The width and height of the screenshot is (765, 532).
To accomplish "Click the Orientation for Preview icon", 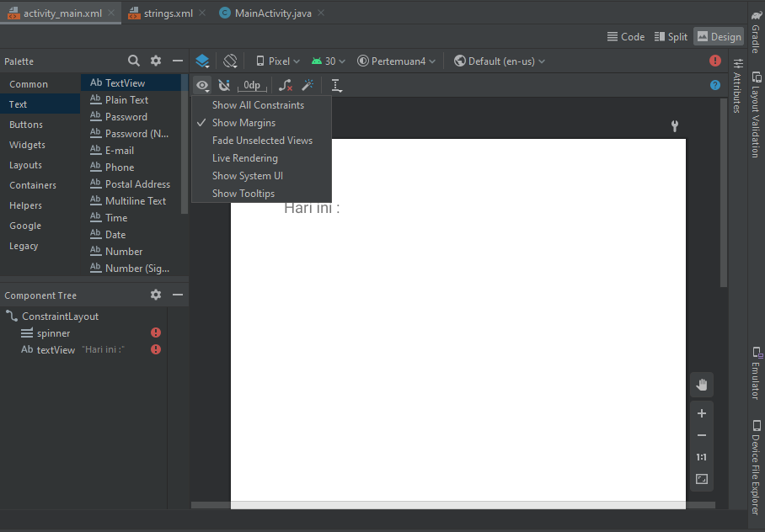I will pos(230,61).
